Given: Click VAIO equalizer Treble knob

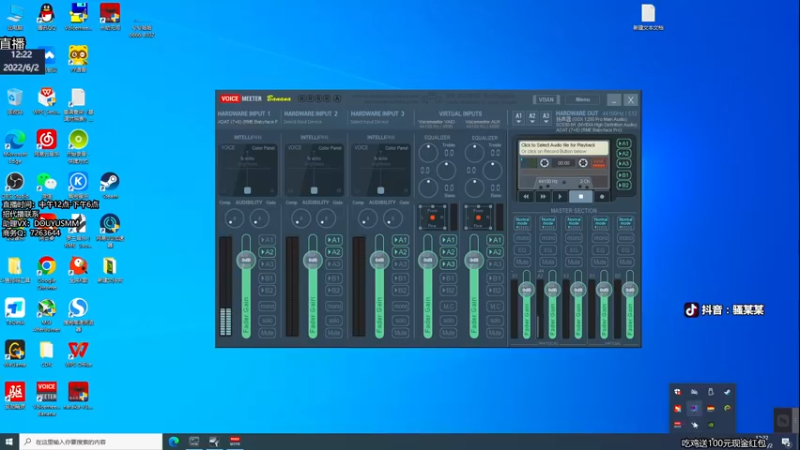Looking at the screenshot, I should (x=428, y=153).
